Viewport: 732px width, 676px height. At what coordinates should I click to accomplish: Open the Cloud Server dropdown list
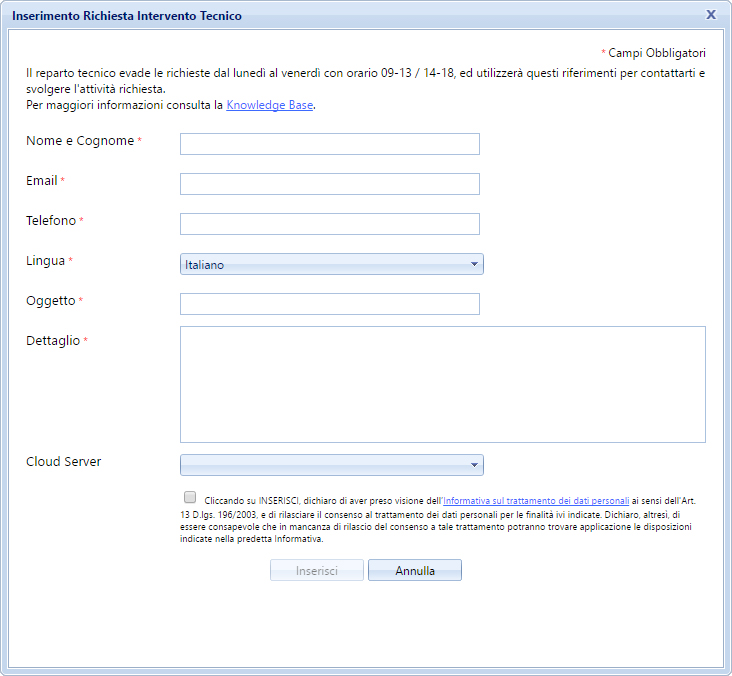(331, 465)
